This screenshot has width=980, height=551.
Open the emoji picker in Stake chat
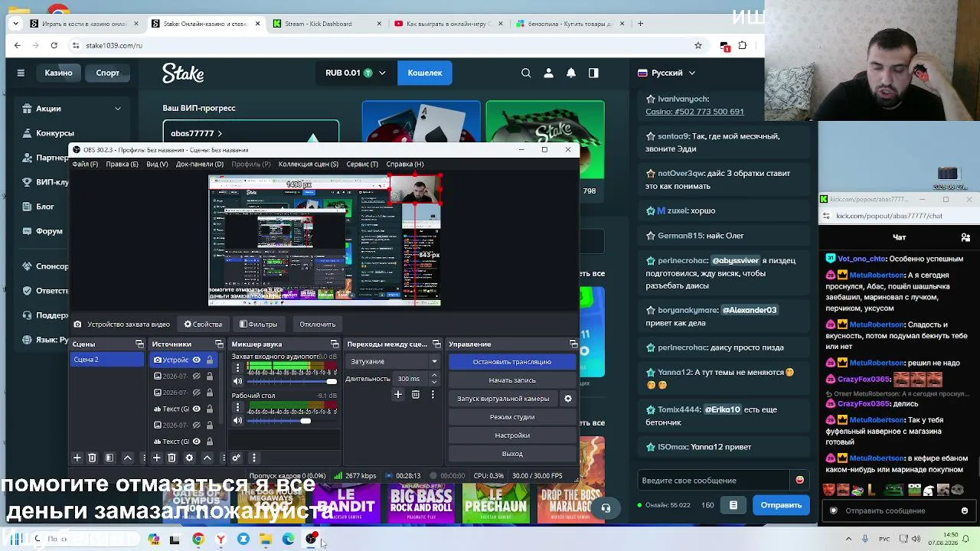[800, 480]
